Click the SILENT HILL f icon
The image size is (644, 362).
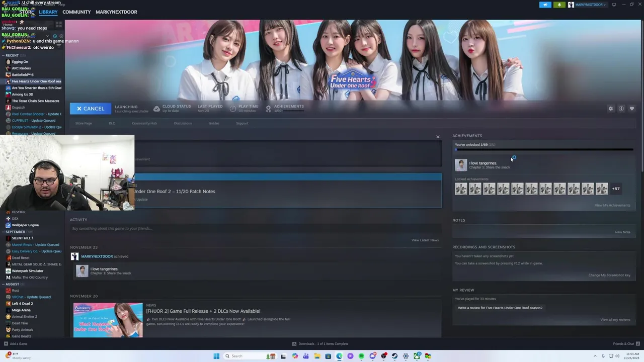(8, 238)
